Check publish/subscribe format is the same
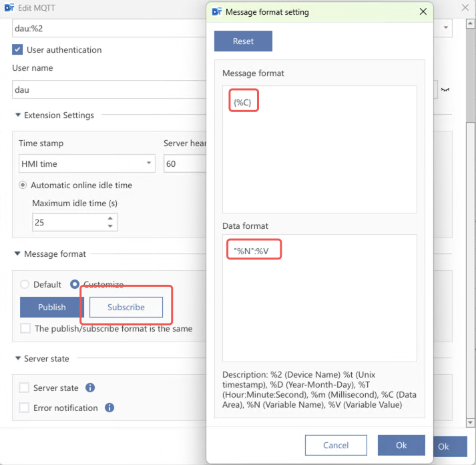Viewport: 476px width, 465px height. click(x=25, y=328)
